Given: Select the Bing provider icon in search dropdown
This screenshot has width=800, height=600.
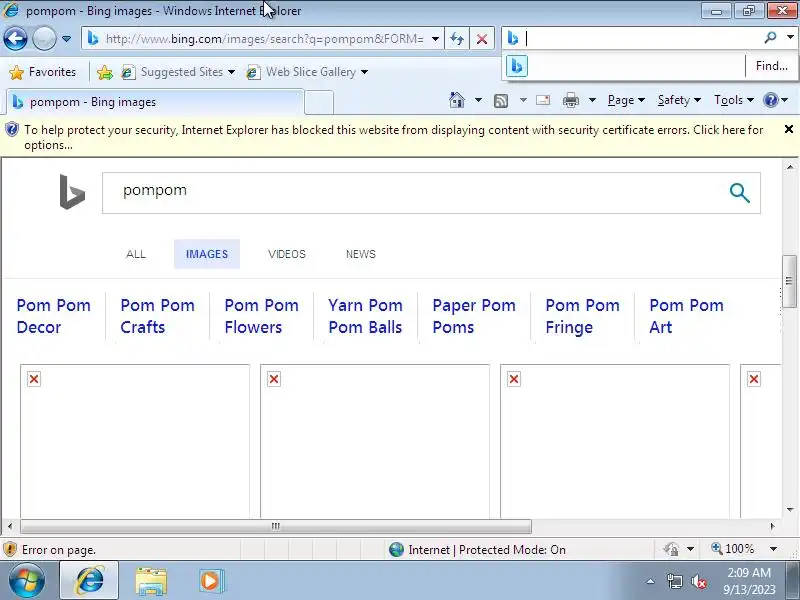Looking at the screenshot, I should [x=516, y=66].
